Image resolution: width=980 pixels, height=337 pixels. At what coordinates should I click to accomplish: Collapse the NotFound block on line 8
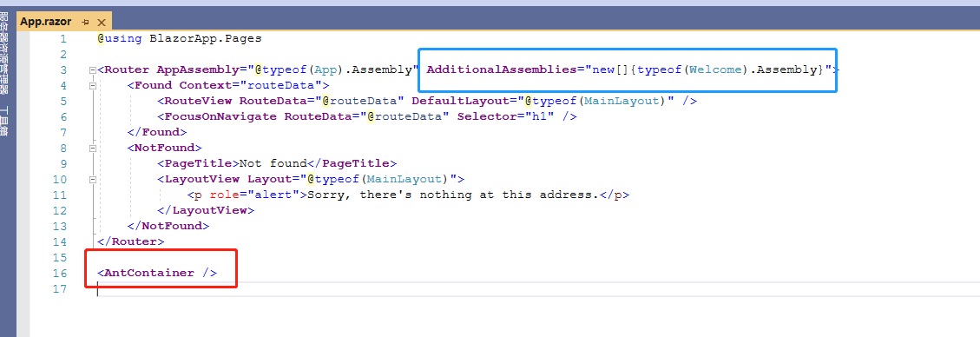pos(93,148)
